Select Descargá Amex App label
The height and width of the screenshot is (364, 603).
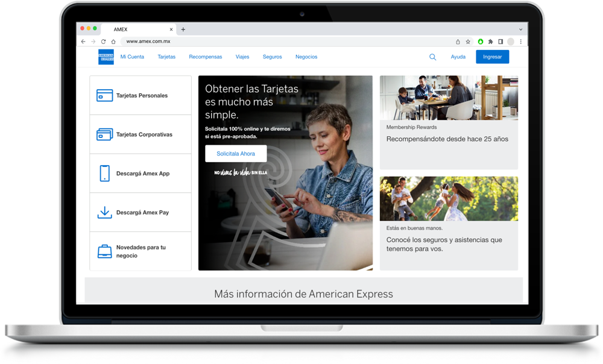(143, 174)
